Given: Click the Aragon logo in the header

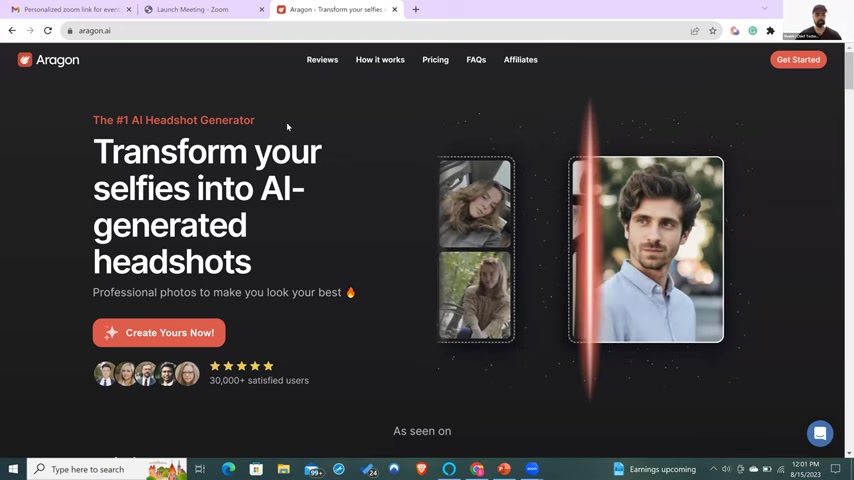Looking at the screenshot, I should (48, 60).
